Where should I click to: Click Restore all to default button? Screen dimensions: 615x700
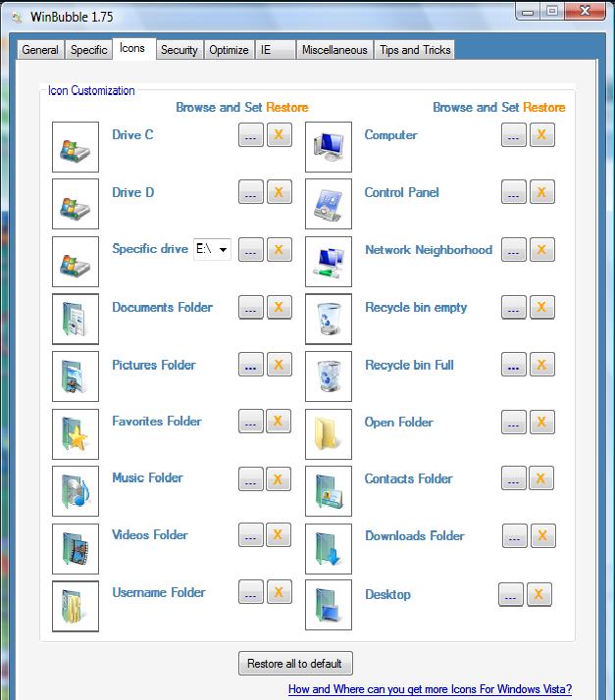295,664
